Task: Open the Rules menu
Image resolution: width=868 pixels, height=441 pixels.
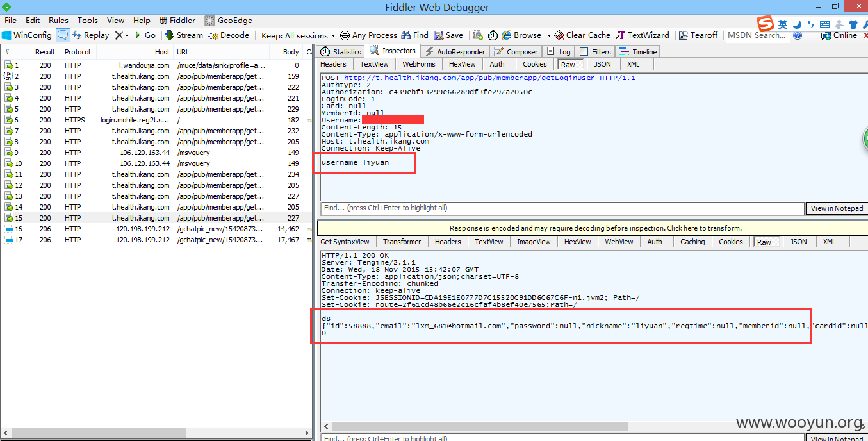Action: (x=59, y=21)
